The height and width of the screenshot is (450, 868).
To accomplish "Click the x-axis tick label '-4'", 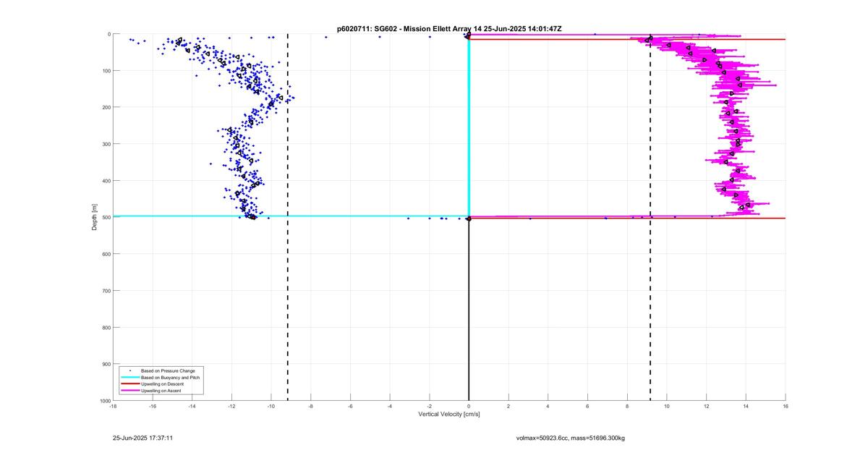I will 390,406.
